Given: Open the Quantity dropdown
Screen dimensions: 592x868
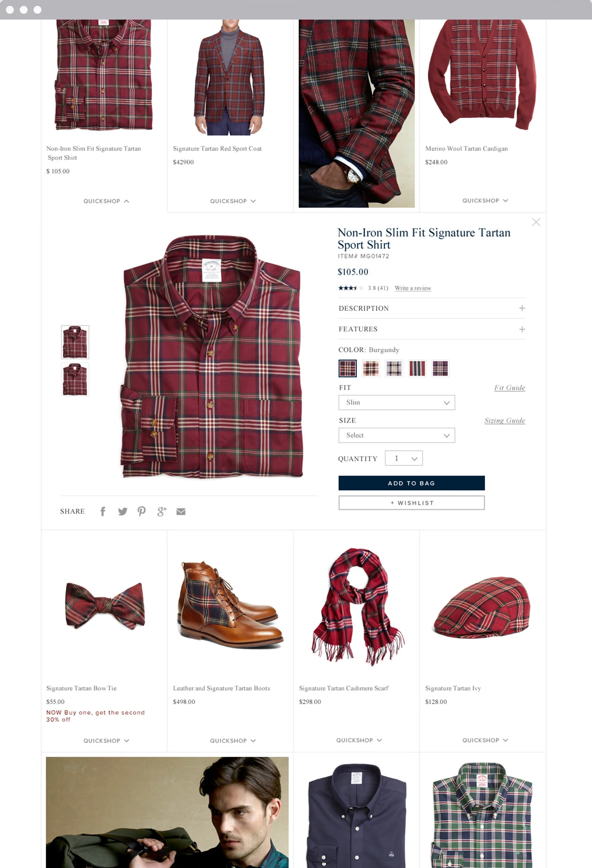Looking at the screenshot, I should point(404,458).
